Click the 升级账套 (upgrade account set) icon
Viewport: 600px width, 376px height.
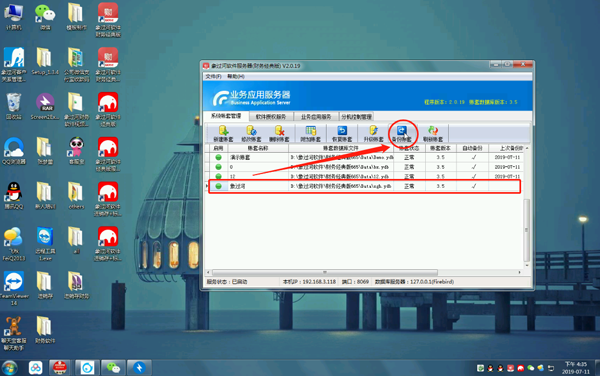pos(373,133)
